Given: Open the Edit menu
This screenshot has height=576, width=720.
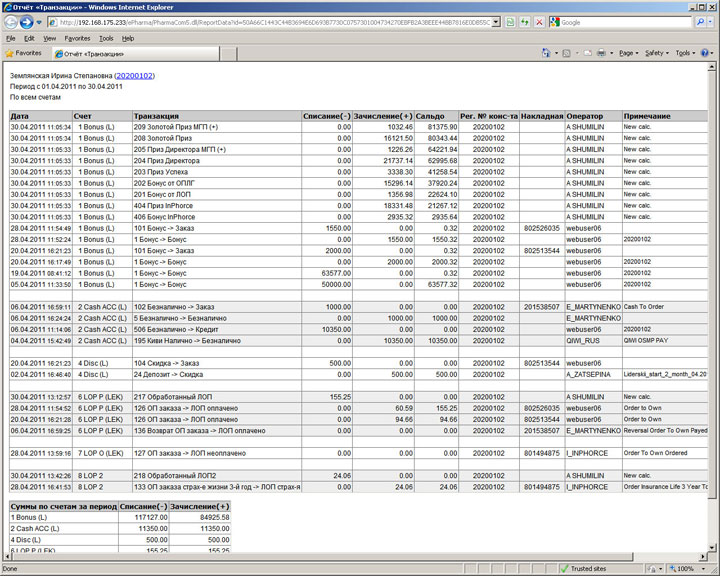Looking at the screenshot, I should [29, 39].
